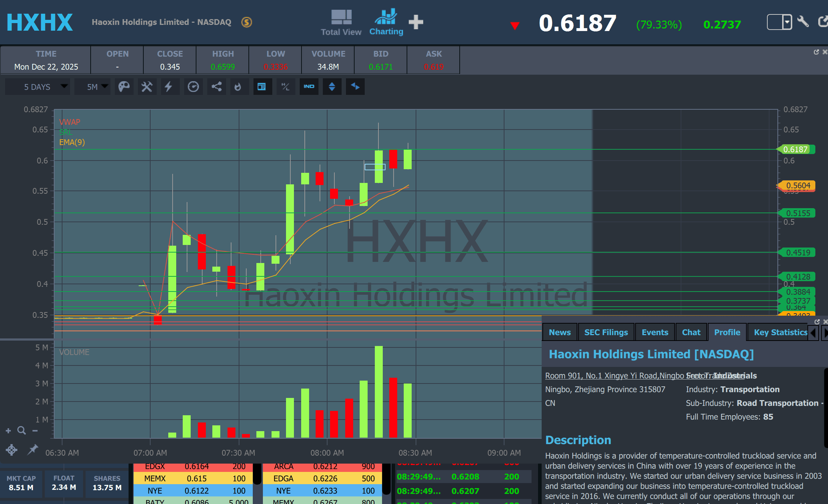Switch to the SEC Filings tab
Screen dimensions: 828x504
[x=606, y=332]
